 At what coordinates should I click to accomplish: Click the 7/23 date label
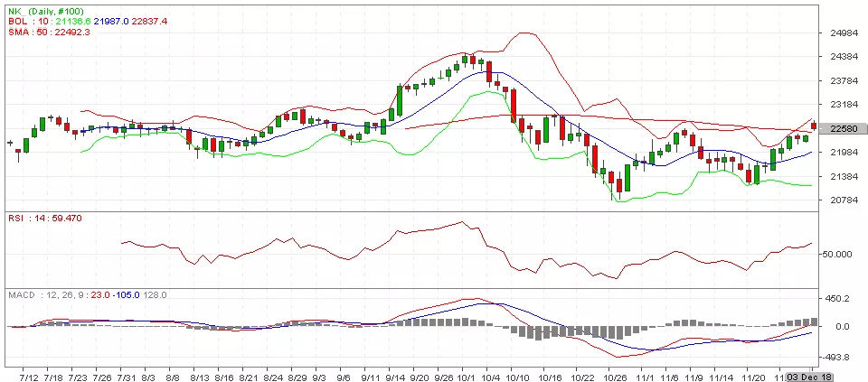78,377
